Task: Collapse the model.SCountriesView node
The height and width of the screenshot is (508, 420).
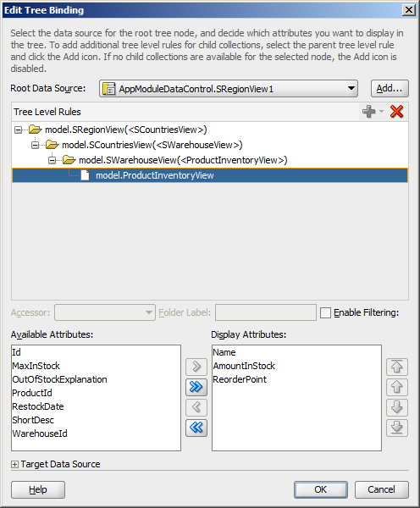Action: click(35, 145)
